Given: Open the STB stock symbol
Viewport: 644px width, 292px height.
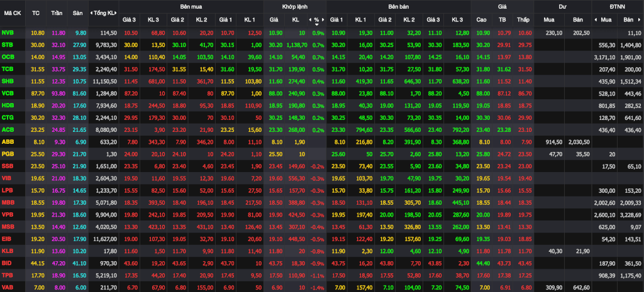Looking at the screenshot, I should coord(8,45).
